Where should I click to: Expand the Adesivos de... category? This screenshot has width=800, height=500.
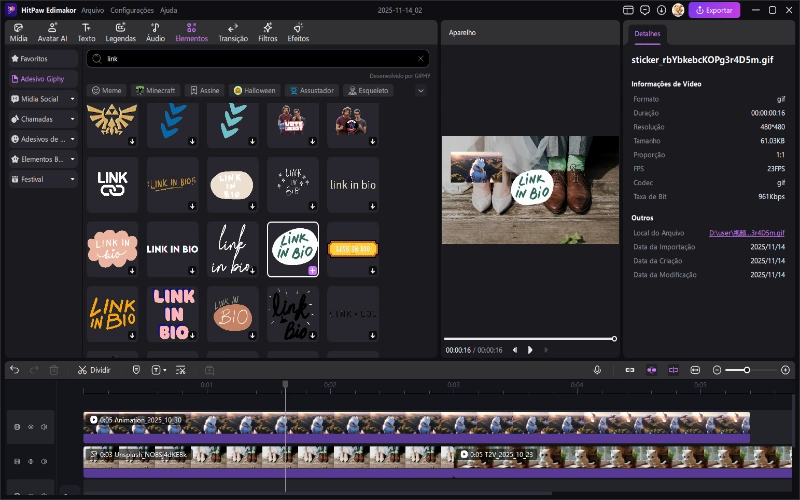(72, 139)
